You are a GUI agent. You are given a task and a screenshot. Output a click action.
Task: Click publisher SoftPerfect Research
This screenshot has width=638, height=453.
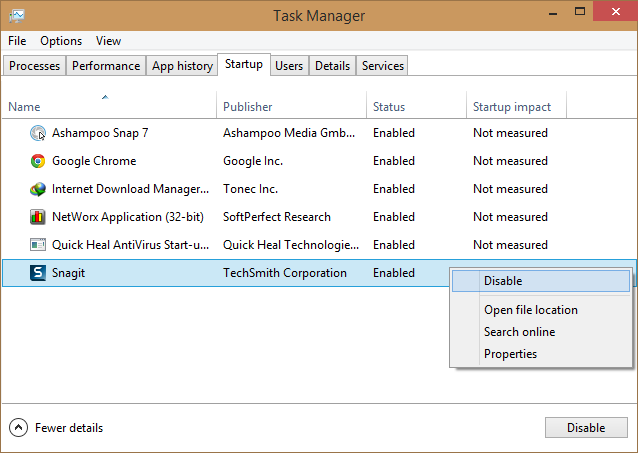click(277, 217)
